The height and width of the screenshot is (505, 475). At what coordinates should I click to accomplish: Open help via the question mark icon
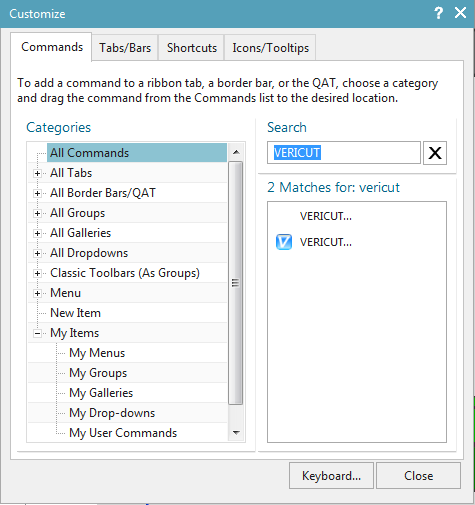[438, 13]
